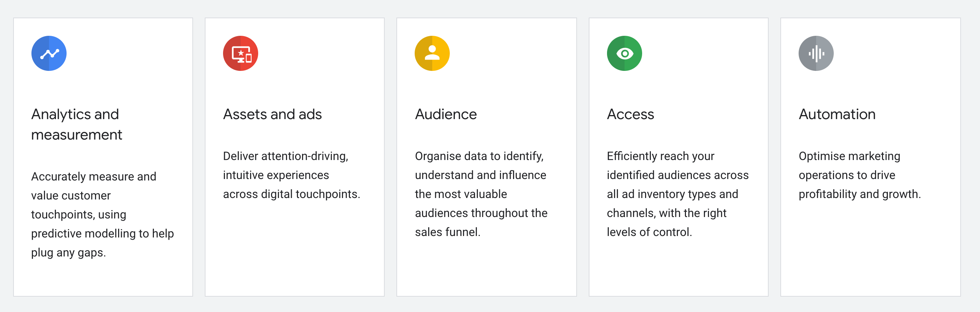
Task: Click the "Access" card title
Action: tap(630, 114)
